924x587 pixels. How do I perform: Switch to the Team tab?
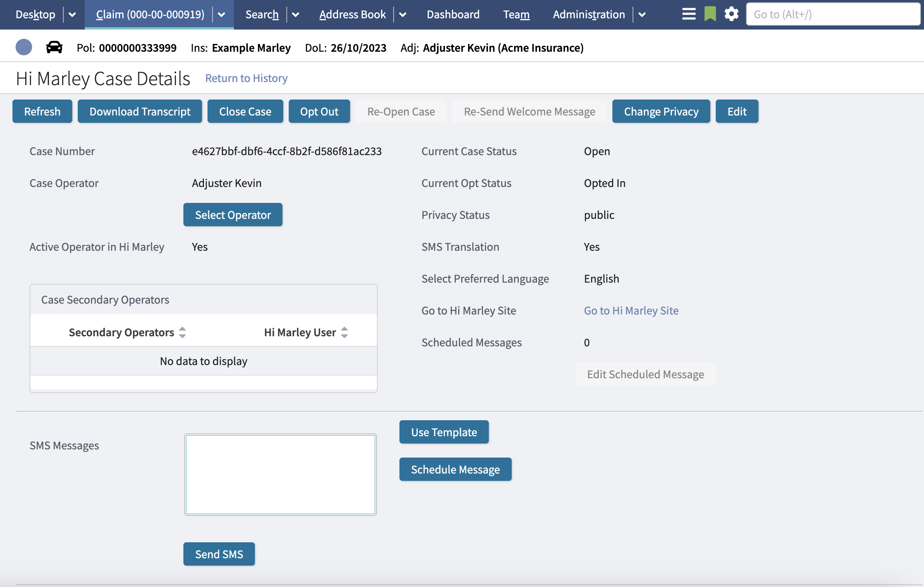516,14
